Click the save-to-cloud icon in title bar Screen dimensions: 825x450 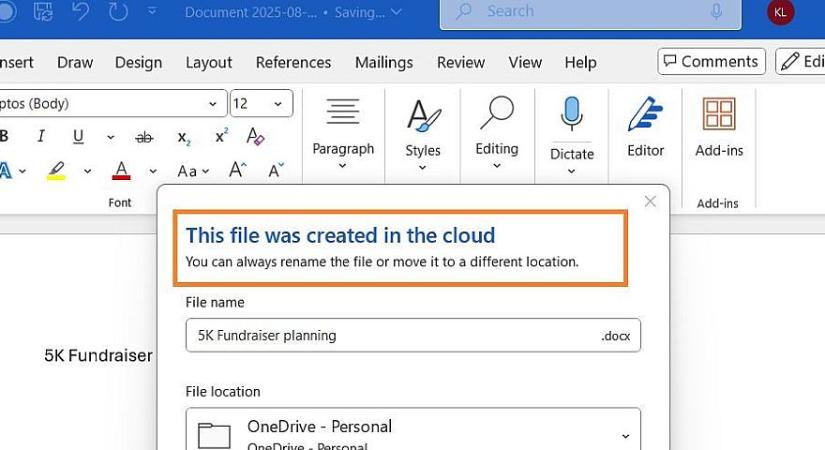[x=43, y=11]
